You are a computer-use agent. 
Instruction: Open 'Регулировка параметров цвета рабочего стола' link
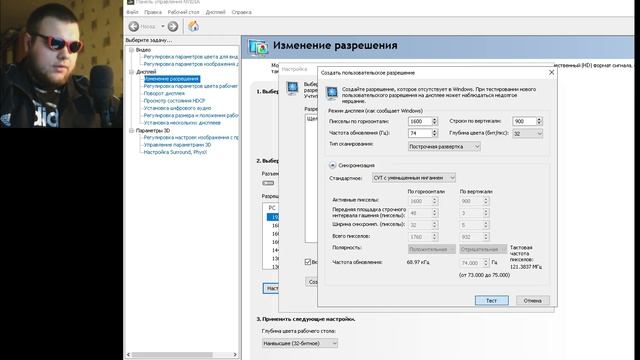pyautogui.click(x=191, y=86)
